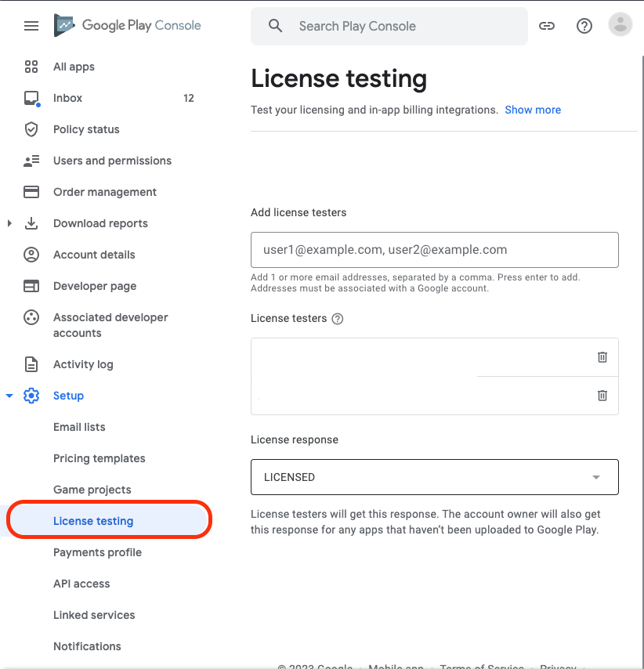Delete the first license tester
The image size is (644, 669).
pos(602,357)
